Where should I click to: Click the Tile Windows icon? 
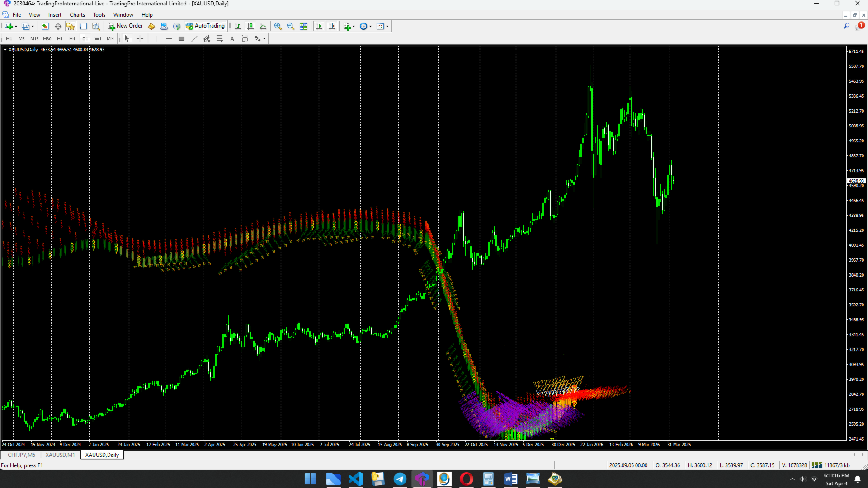coord(303,26)
